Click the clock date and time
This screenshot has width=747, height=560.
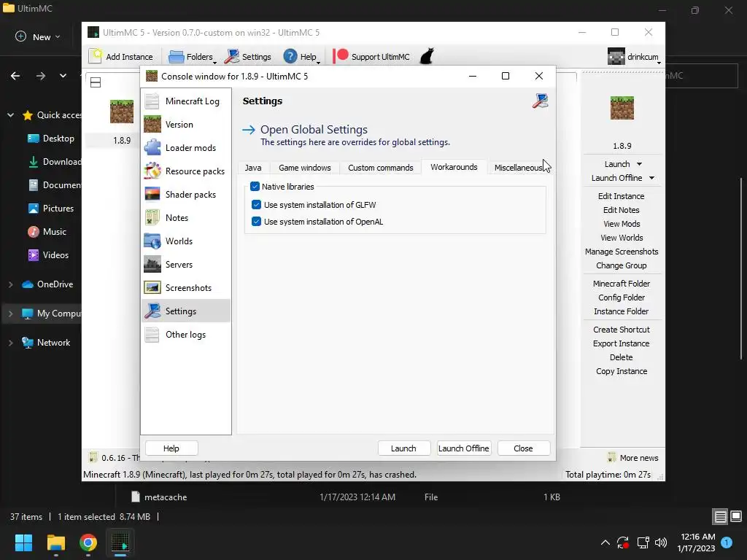696,542
